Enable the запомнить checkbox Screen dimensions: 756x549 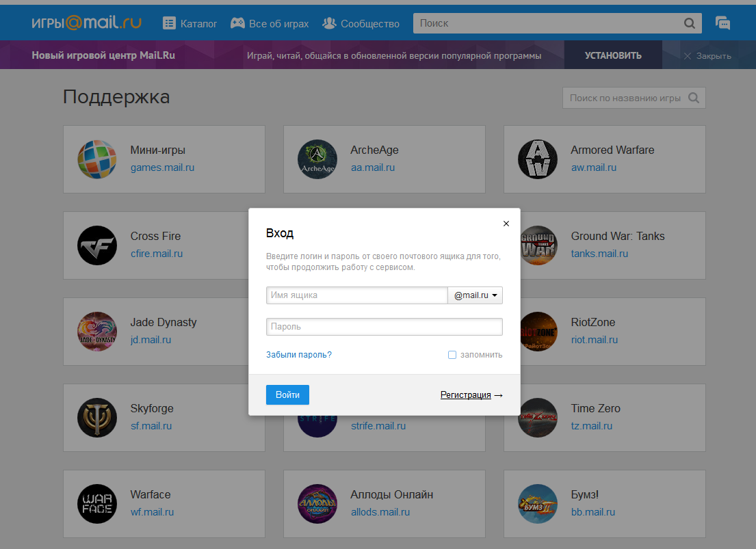tap(452, 355)
